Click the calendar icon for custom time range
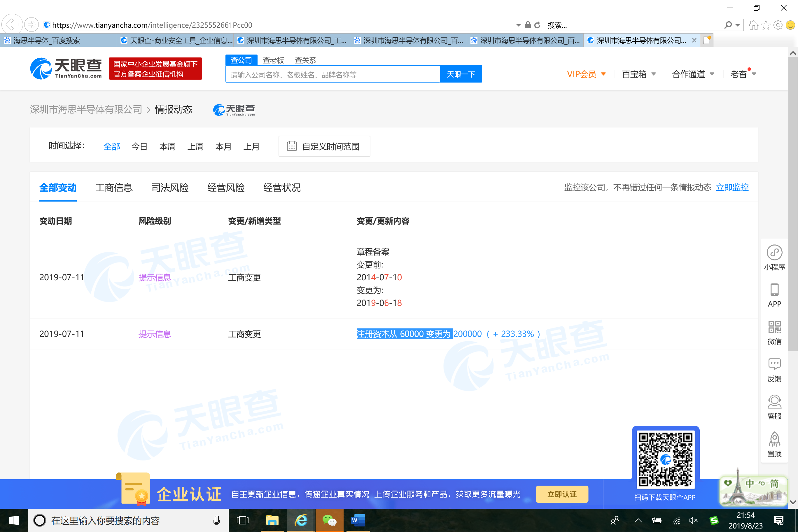Screen dimensions: 798x532 (292, 146)
